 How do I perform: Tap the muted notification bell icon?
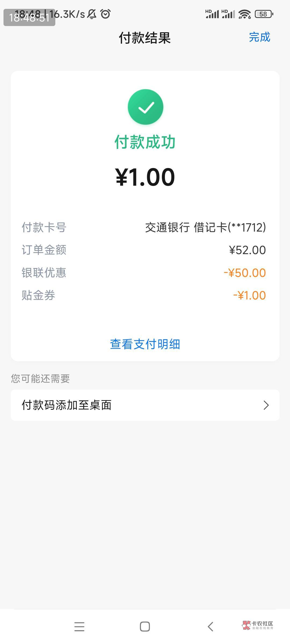92,14
